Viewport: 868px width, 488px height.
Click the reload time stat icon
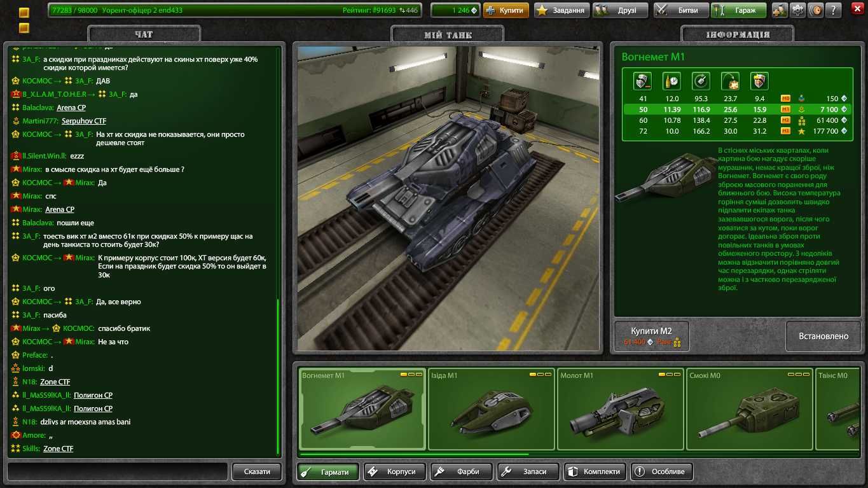tap(672, 81)
